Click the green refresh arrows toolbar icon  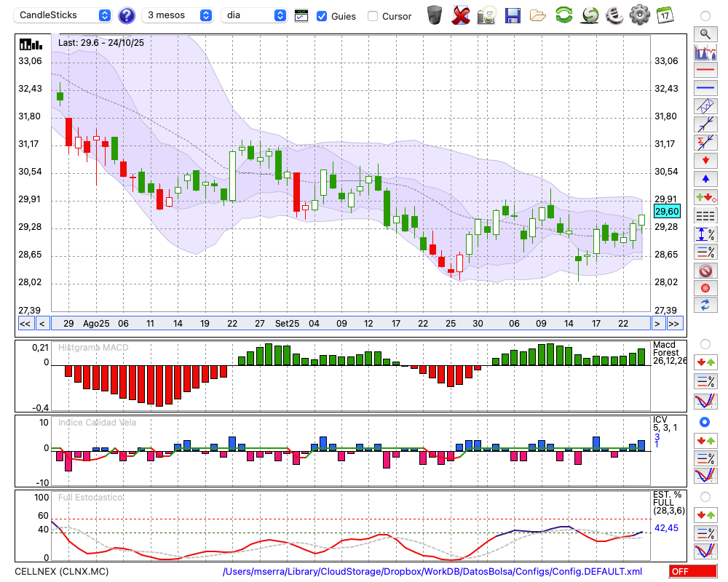pos(563,15)
